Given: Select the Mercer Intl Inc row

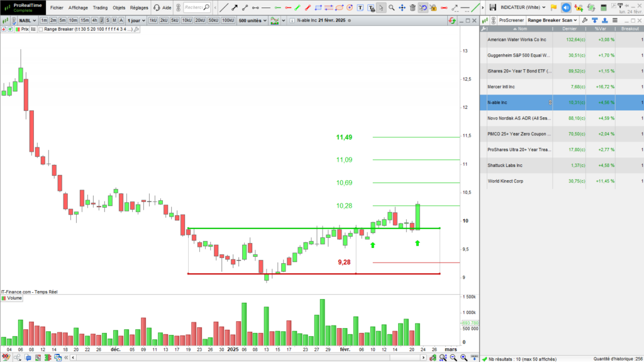Looking at the screenshot, I should tap(562, 87).
